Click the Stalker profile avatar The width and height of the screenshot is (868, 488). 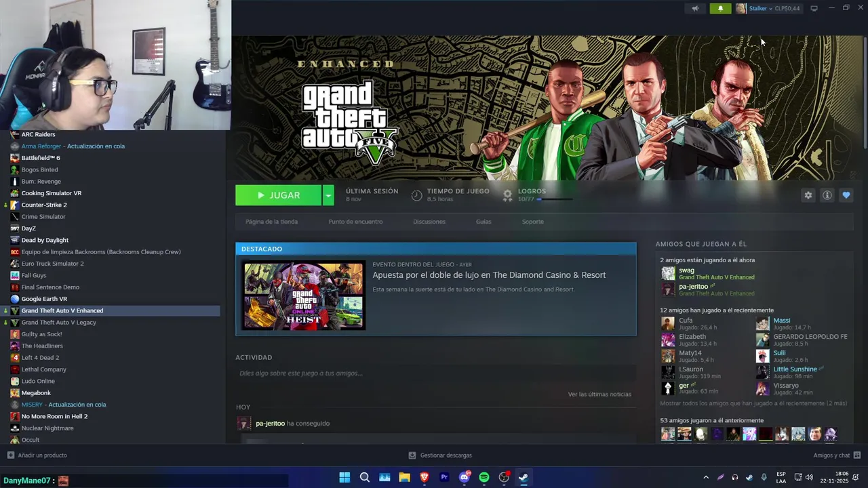[741, 8]
